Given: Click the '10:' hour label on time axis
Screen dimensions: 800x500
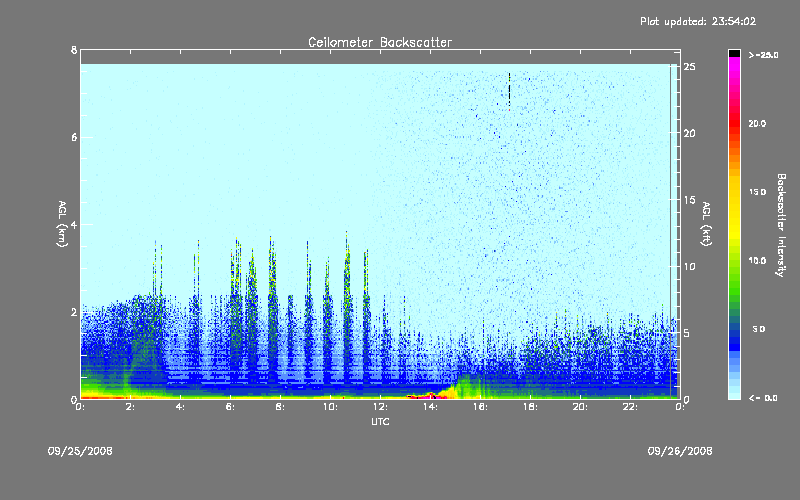Looking at the screenshot, I should 330,407.
